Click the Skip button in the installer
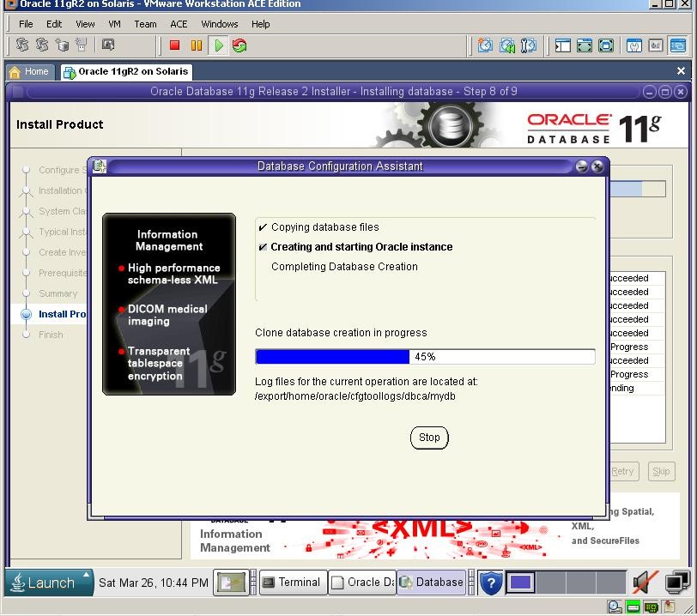This screenshot has width=697, height=616. pyautogui.click(x=661, y=471)
